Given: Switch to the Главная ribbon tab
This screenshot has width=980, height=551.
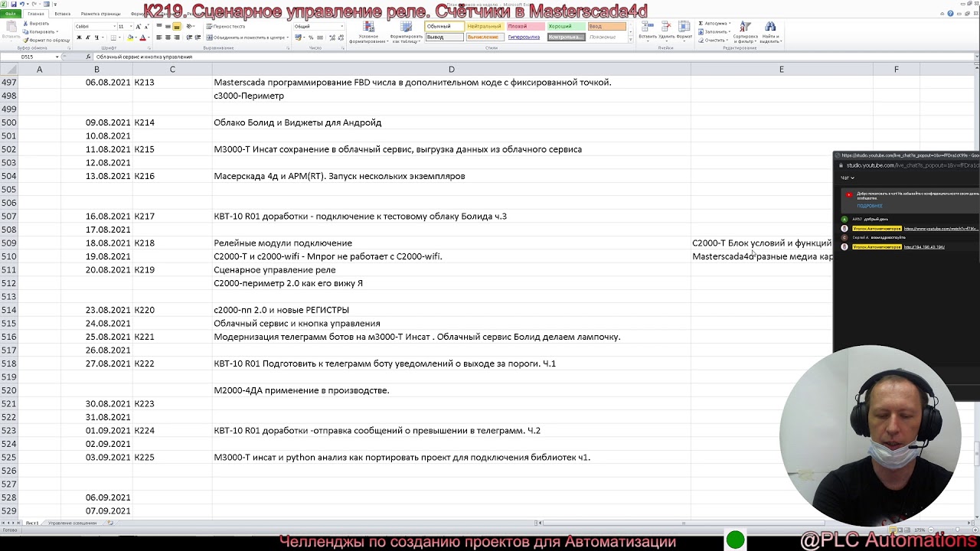Looking at the screenshot, I should point(36,14).
